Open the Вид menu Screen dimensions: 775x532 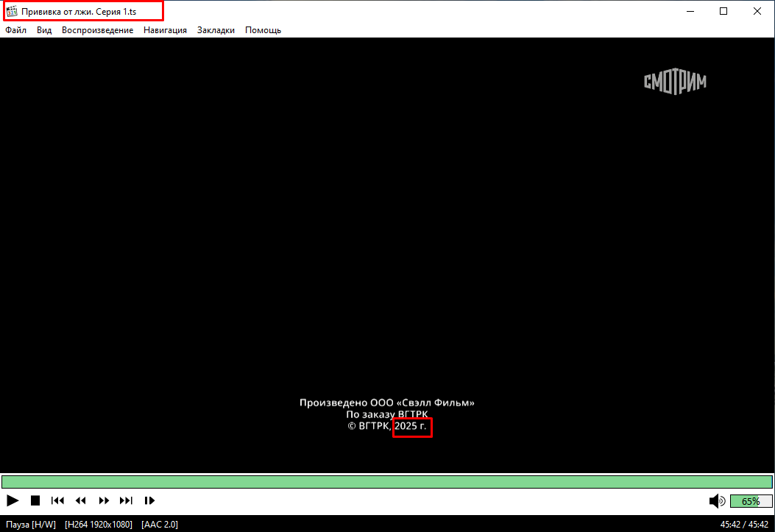click(44, 30)
